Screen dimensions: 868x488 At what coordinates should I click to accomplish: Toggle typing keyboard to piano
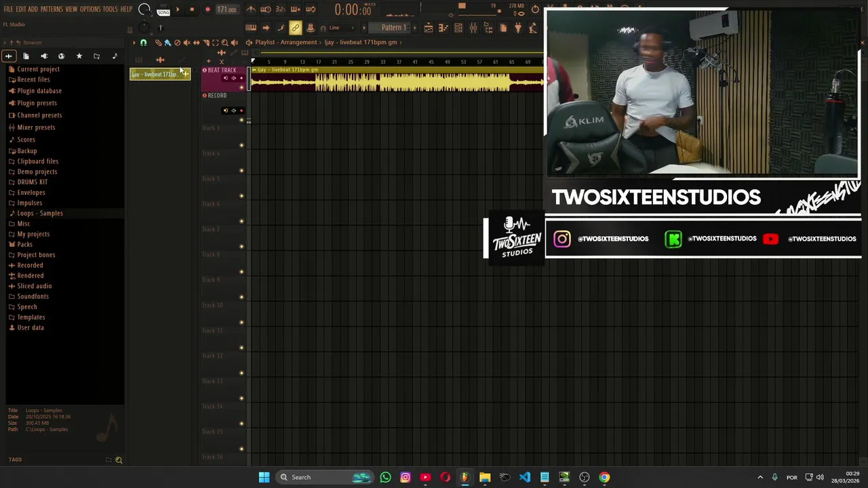tap(251, 28)
